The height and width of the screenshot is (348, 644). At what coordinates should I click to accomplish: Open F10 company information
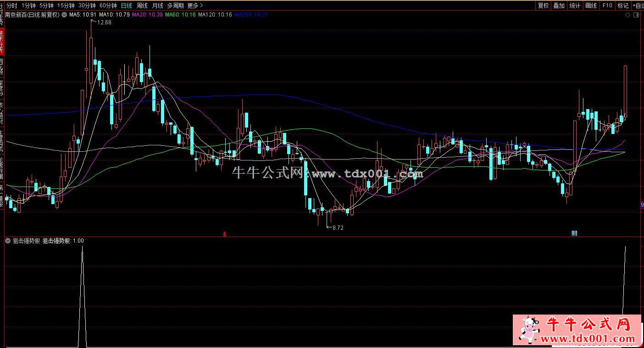tap(607, 6)
